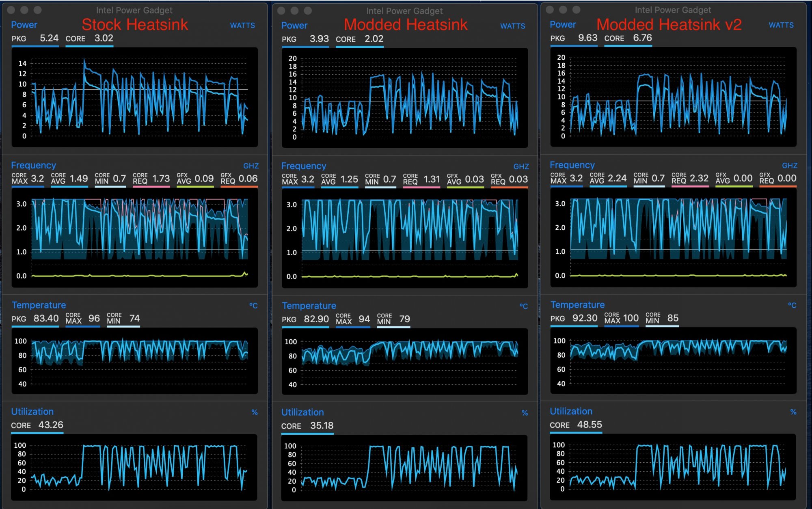Click CORE MAX 96 temperature readout

(x=94, y=318)
